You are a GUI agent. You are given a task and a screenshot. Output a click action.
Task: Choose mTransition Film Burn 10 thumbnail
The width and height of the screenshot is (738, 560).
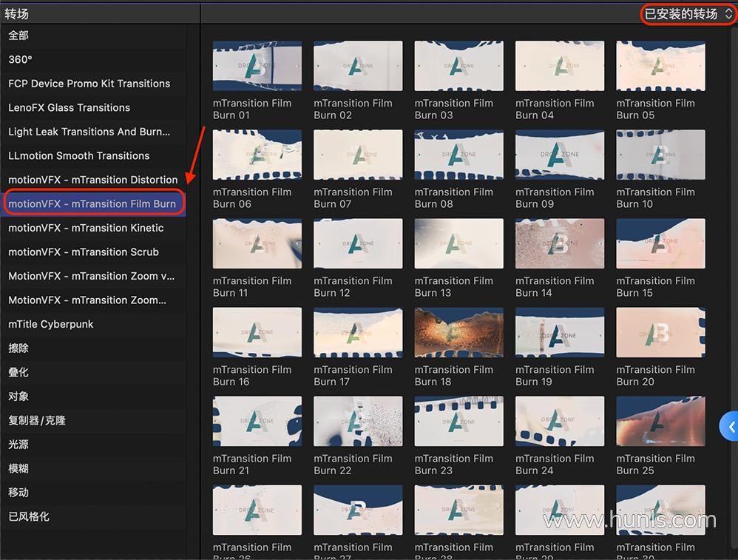[x=661, y=155]
